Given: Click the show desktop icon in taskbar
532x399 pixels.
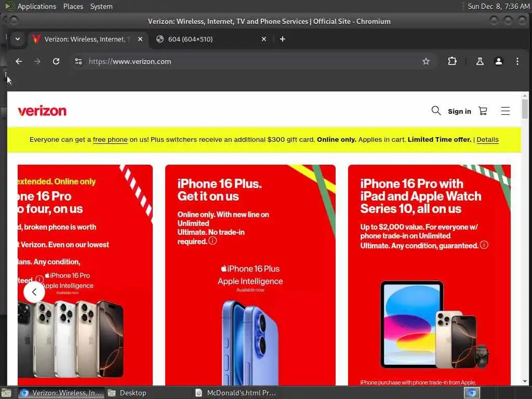Looking at the screenshot, I should pos(6,393).
